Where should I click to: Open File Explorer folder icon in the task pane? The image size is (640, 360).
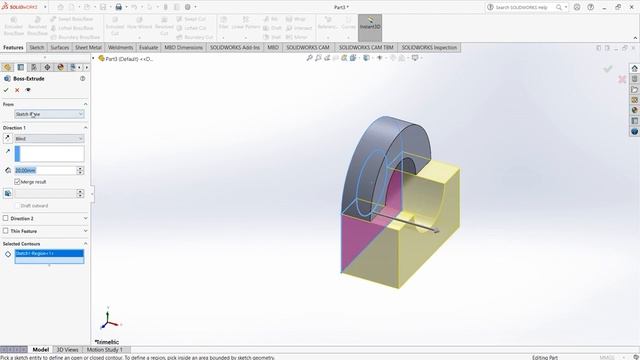coord(634,89)
